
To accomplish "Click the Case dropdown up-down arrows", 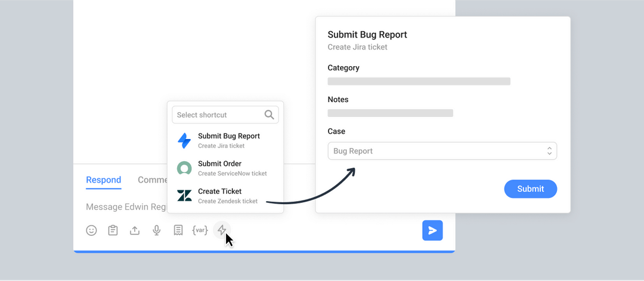I will 549,151.
